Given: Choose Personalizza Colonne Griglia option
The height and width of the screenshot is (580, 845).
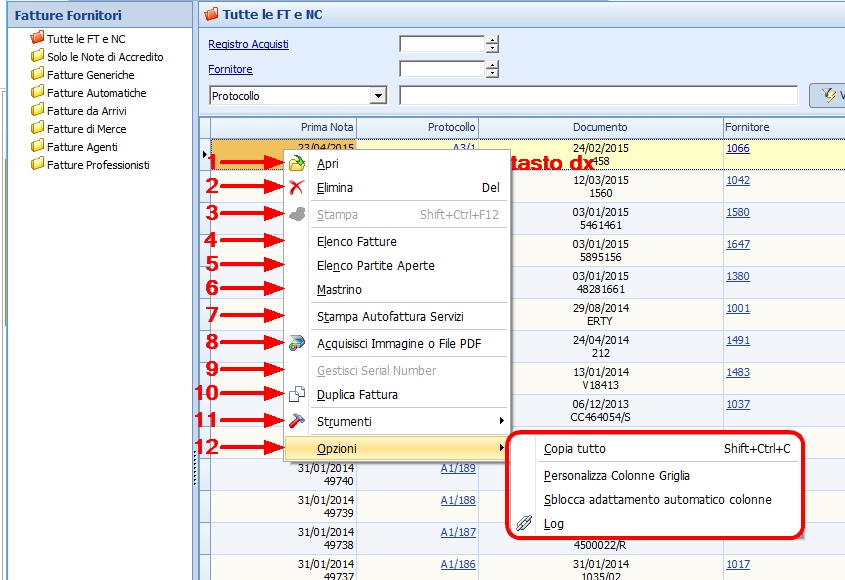Looking at the screenshot, I should coord(616,476).
